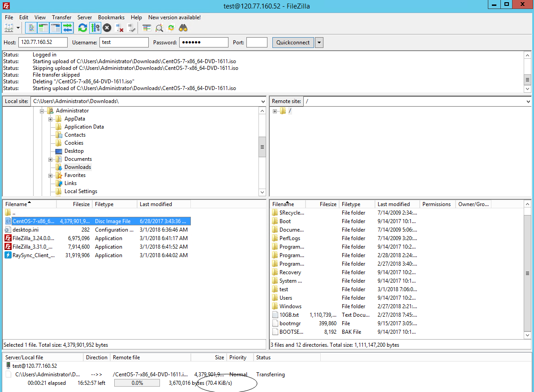Screen dimensions: 534x392
Task: Expand the Favorites folder node
Action: pos(51,176)
